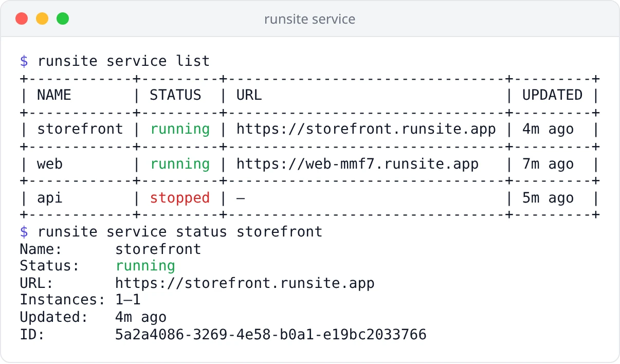Click '4m ago' in the storefront table row
This screenshot has height=364, width=620.
[x=548, y=129]
